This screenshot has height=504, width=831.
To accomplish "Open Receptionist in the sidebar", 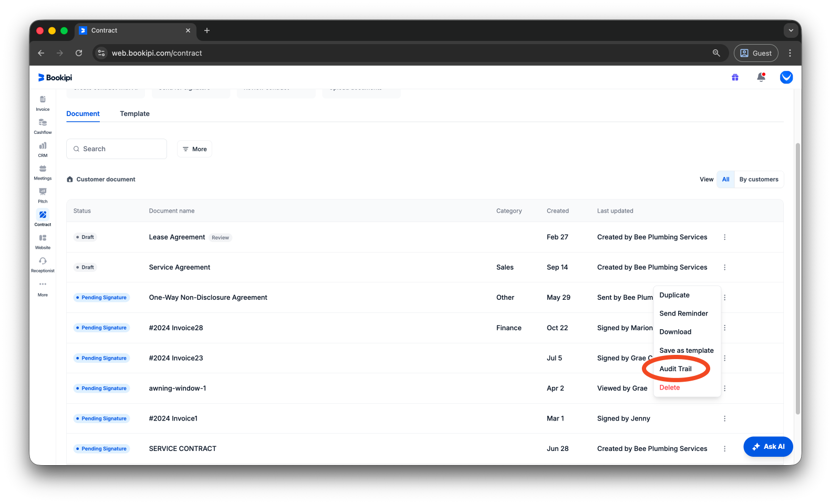I will pos(43,265).
